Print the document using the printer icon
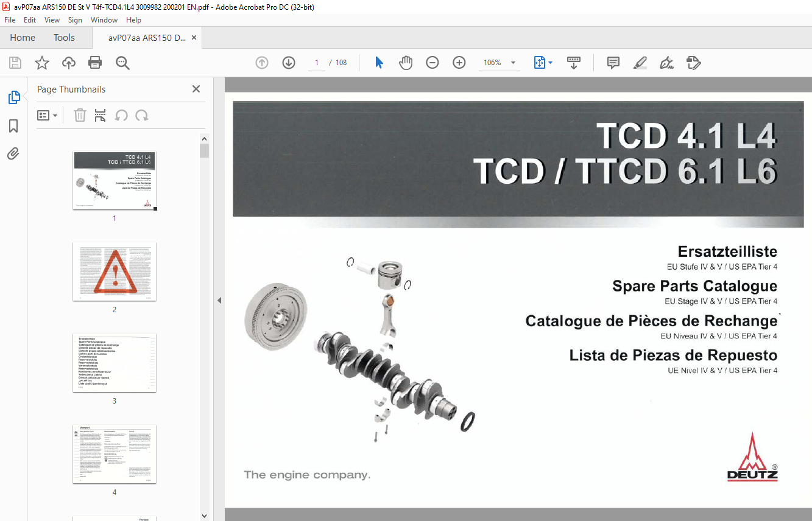Screen dimensions: 812x521 95,63
